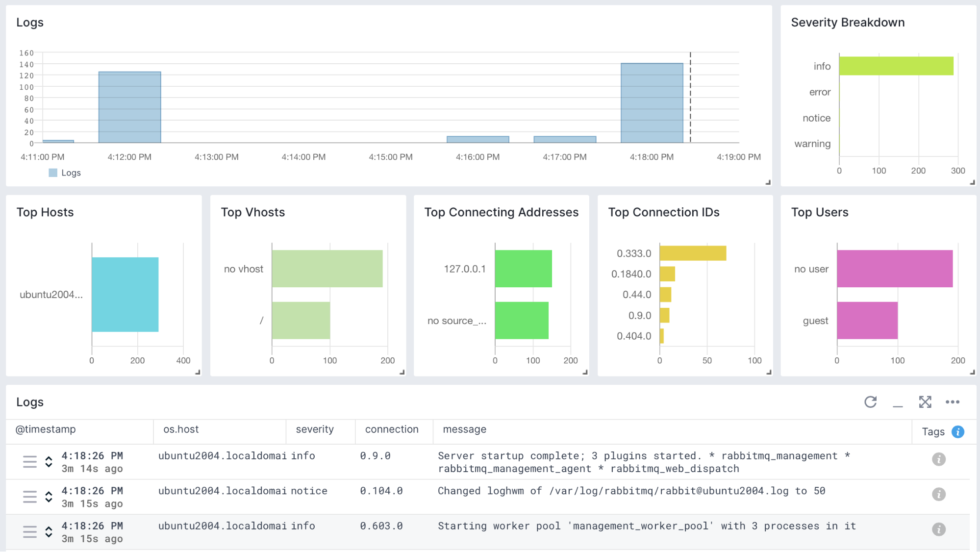Click the Tags info icon
This screenshot has width=980, height=552.
(958, 431)
